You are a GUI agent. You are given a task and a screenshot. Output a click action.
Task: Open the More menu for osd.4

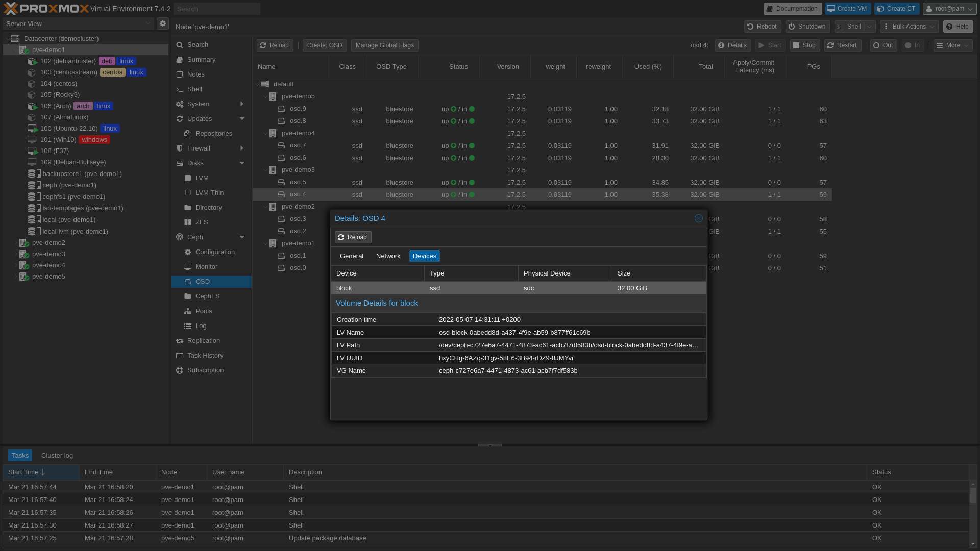pyautogui.click(x=952, y=45)
